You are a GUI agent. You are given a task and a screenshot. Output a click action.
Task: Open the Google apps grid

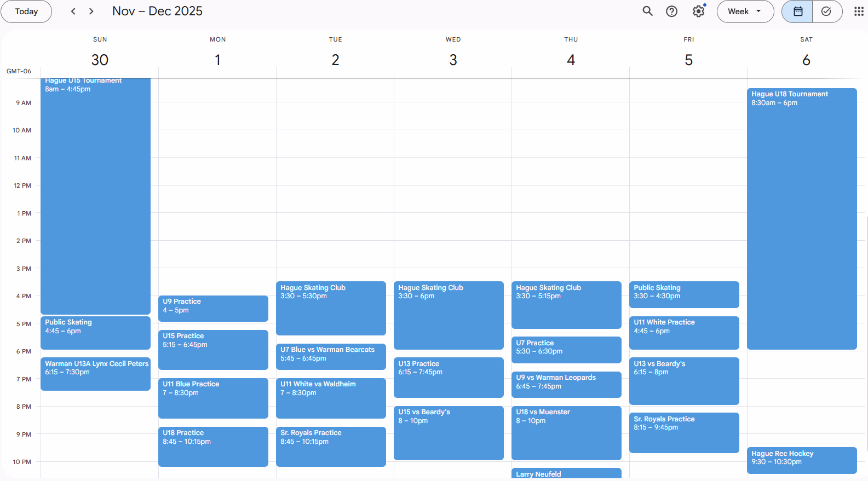[858, 11]
